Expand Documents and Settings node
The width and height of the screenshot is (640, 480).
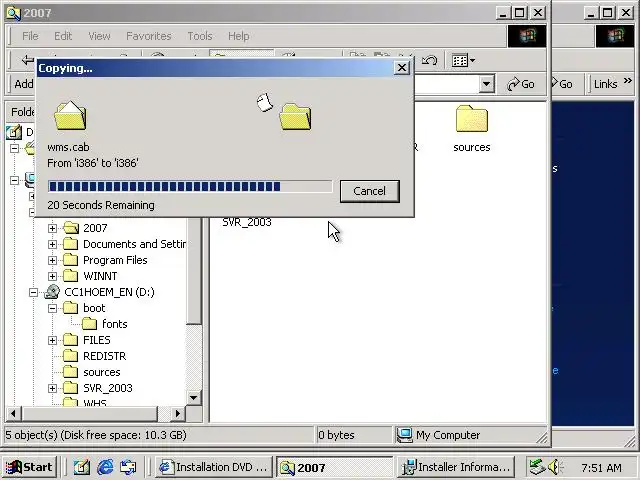(x=52, y=244)
